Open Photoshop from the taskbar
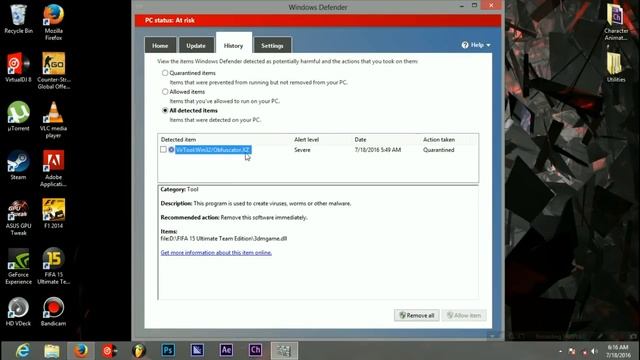Viewport: 640px width, 360px height. (168, 350)
